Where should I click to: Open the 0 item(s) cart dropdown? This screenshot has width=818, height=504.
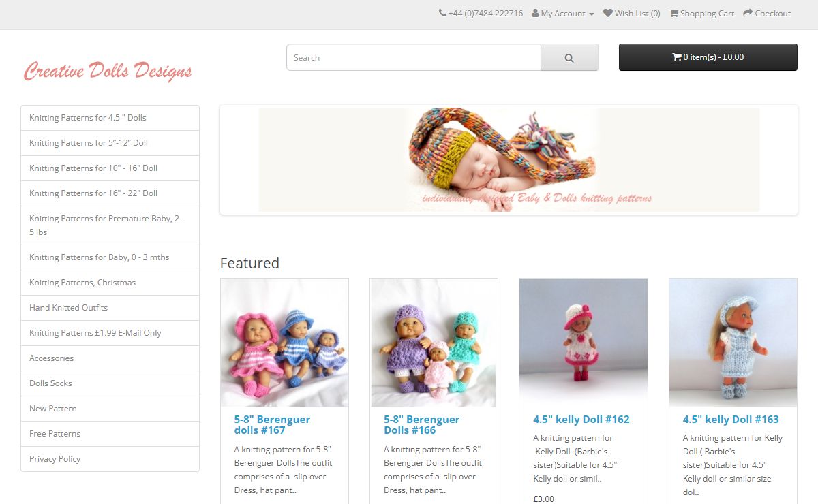click(x=708, y=57)
